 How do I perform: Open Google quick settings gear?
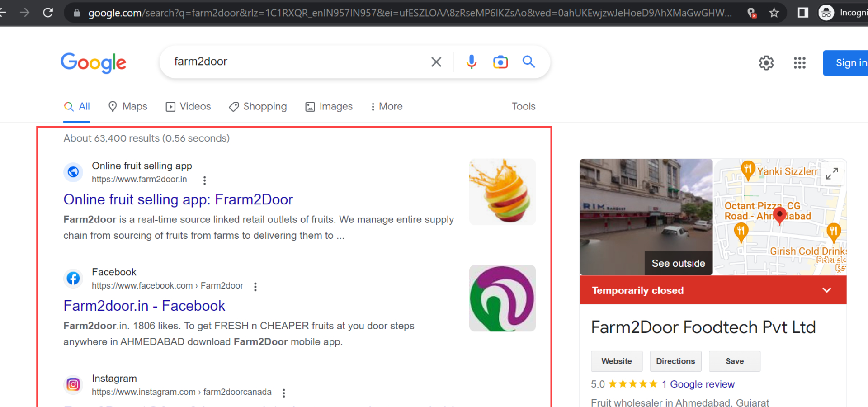(766, 63)
